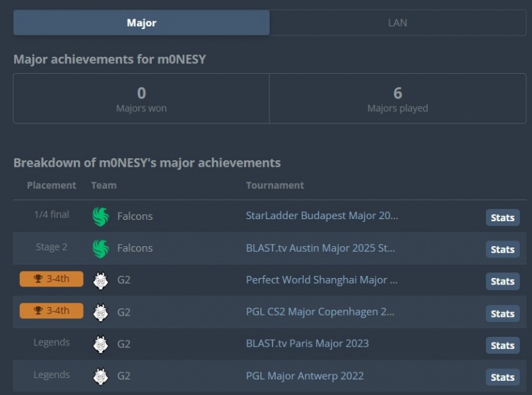Switch to the Major tab

click(141, 23)
